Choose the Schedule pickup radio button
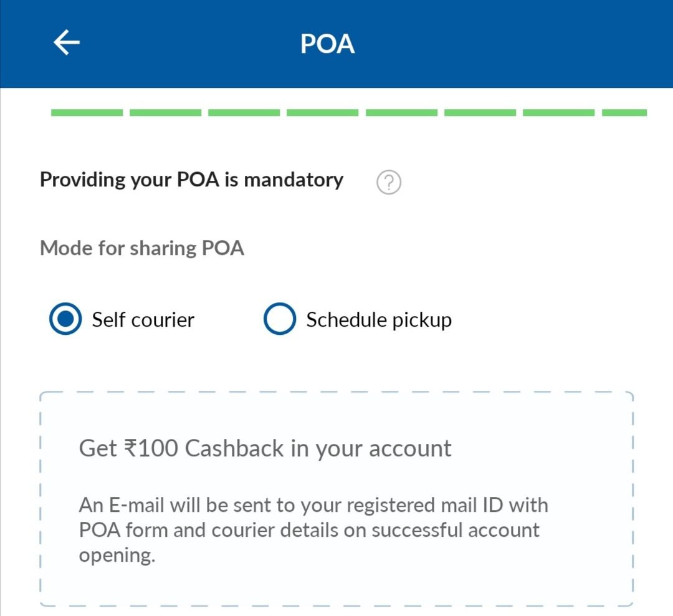This screenshot has width=673, height=616. pyautogui.click(x=279, y=319)
